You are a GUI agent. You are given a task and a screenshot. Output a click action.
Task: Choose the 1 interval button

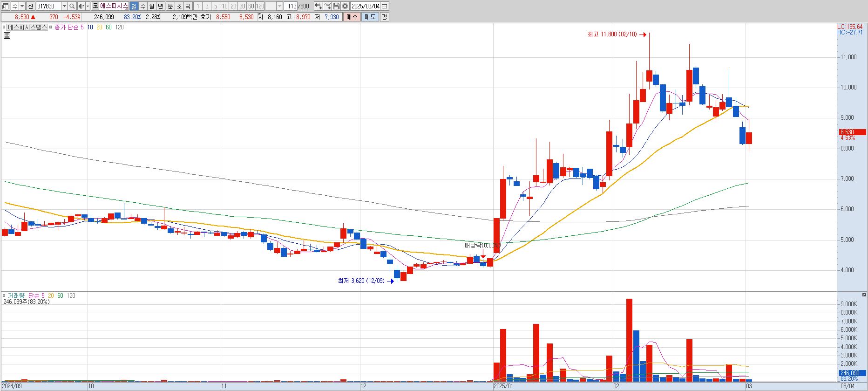[x=198, y=6]
